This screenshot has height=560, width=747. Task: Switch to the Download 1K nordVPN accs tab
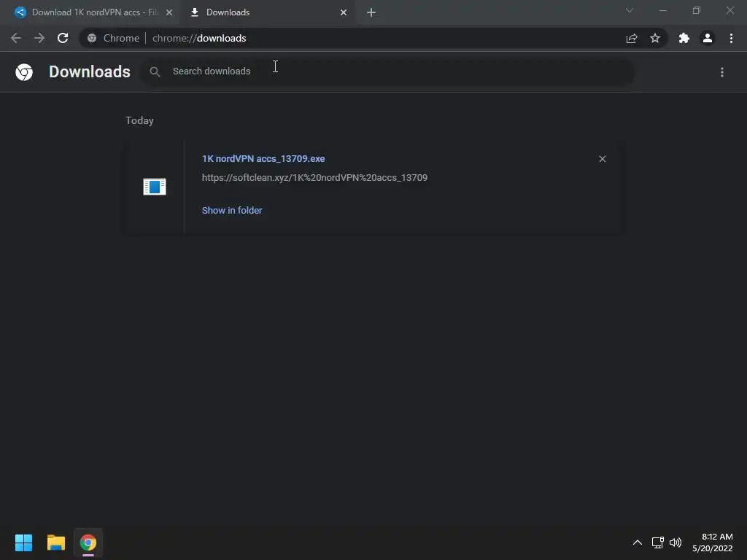pyautogui.click(x=94, y=12)
